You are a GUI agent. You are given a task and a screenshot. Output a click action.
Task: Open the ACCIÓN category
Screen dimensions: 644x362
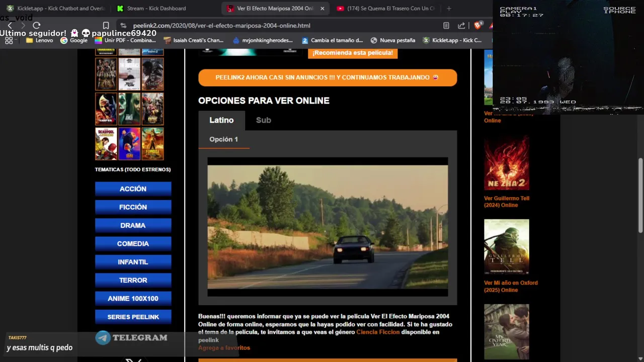tap(133, 189)
